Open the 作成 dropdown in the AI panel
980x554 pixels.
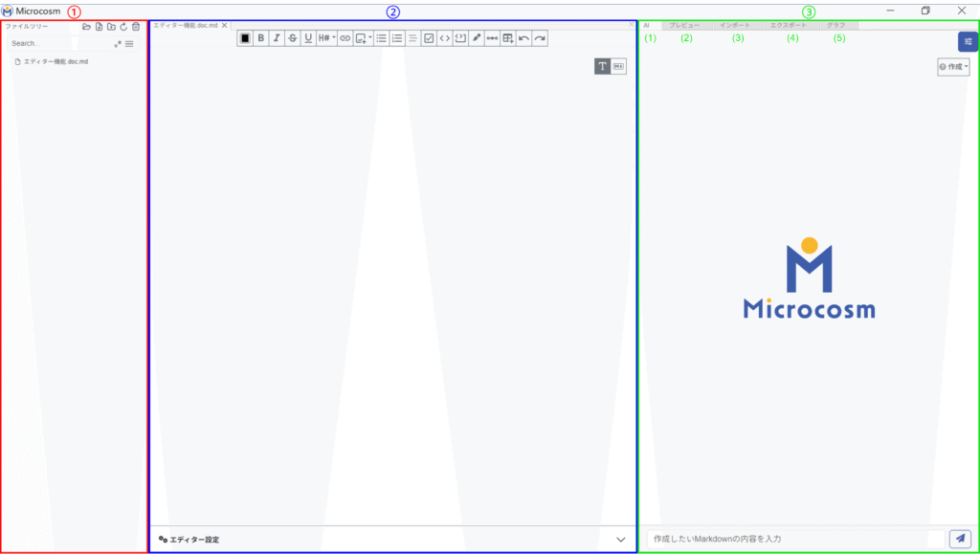pos(954,67)
